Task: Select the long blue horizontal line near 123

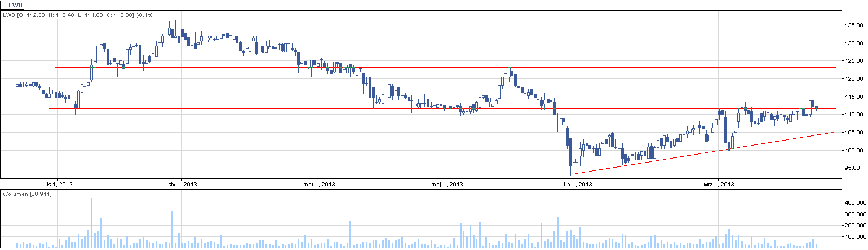Action: click(445, 68)
